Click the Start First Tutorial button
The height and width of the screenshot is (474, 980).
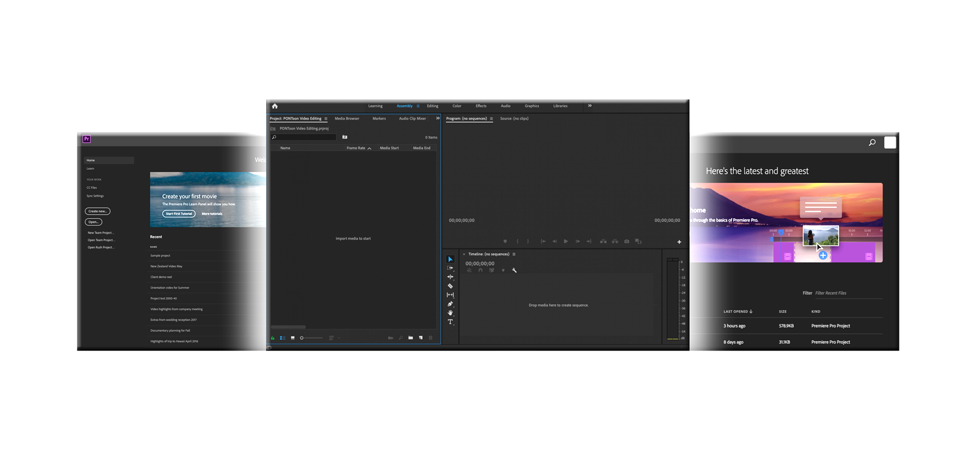[179, 214]
